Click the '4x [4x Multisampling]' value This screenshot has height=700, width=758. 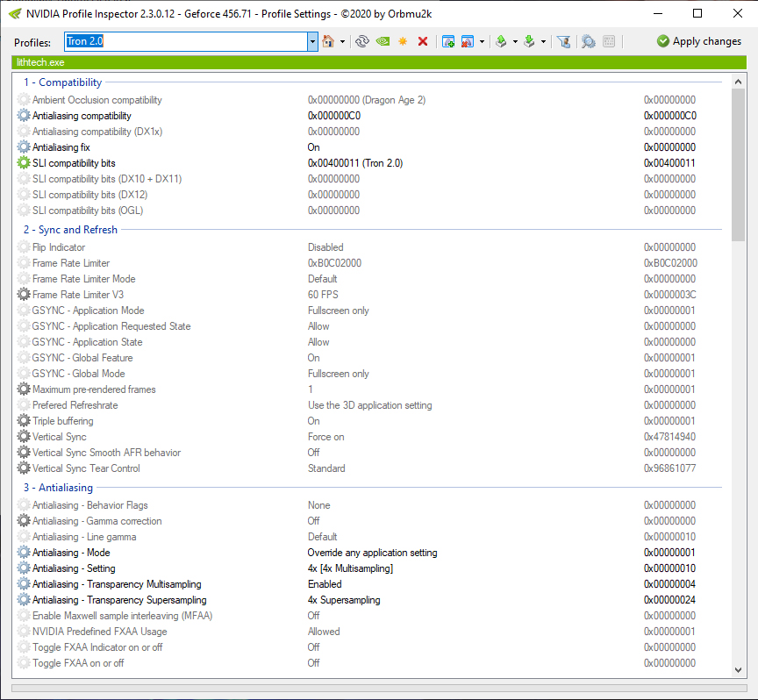[x=350, y=568]
